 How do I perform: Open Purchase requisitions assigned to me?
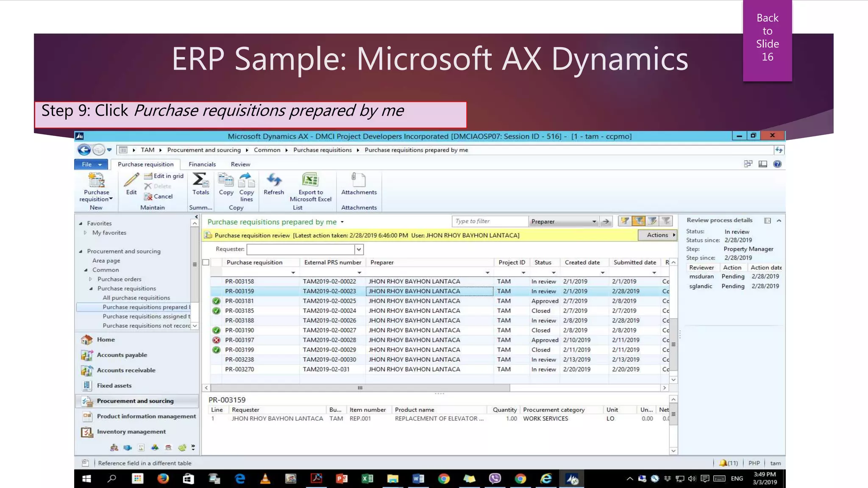pyautogui.click(x=146, y=316)
